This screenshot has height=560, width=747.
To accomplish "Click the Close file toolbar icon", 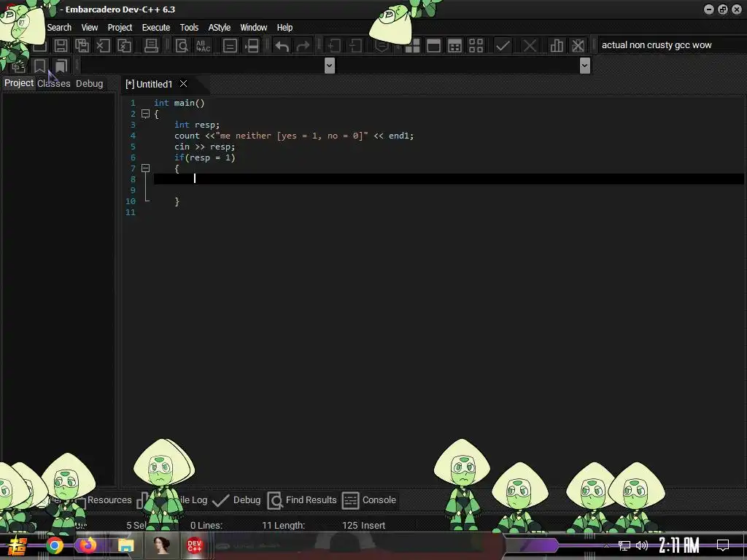I will (103, 46).
